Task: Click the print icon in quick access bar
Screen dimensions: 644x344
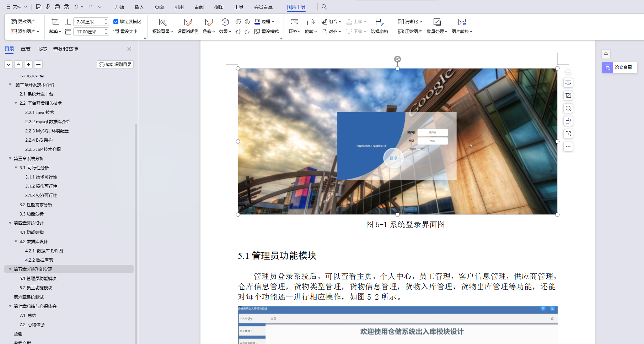Action: pos(57,6)
